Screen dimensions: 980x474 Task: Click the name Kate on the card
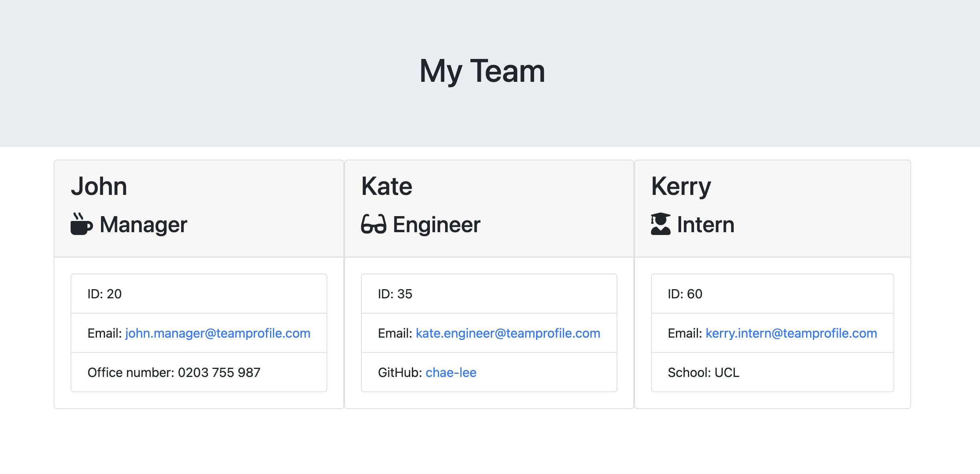coord(387,186)
